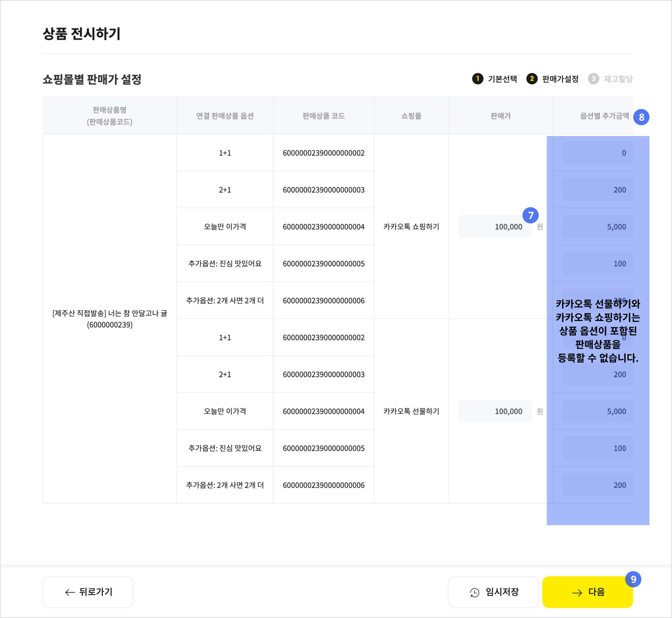The image size is (672, 618).
Task: Click the bottom surcharge field showing 200
Action: coord(598,485)
